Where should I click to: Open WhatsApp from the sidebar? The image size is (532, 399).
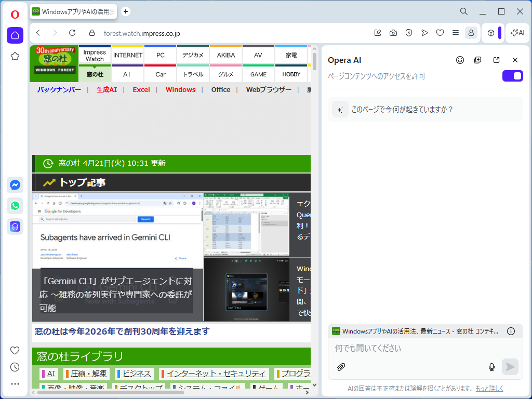pos(15,206)
